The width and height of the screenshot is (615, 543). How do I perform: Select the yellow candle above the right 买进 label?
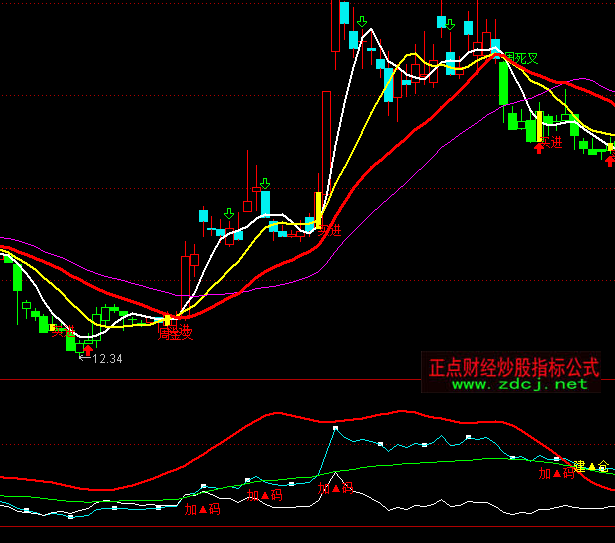coord(539,126)
